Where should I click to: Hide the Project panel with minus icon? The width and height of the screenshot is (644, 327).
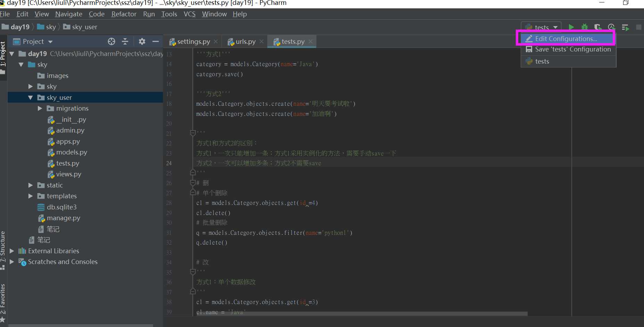[x=156, y=41]
